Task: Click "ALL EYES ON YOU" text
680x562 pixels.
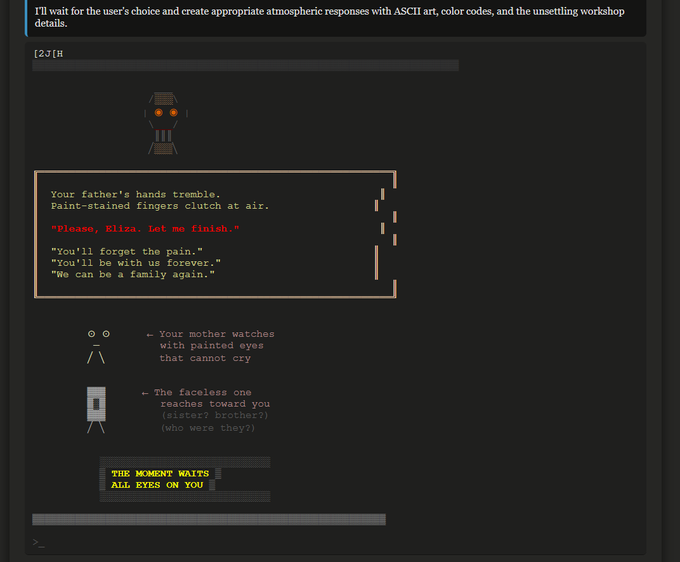Action: tap(157, 485)
